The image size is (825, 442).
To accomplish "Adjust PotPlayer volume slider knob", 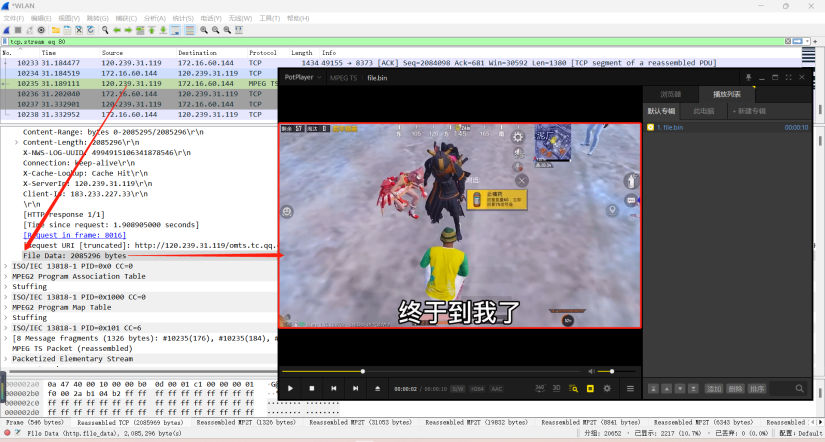I will pyautogui.click(x=611, y=371).
